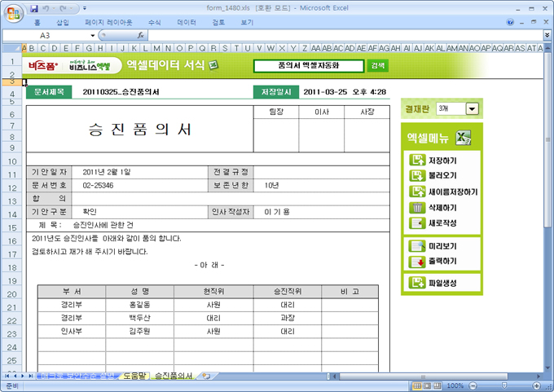The height and width of the screenshot is (392, 554).
Task: Click the 100% zoom level text
Action: [x=455, y=386]
